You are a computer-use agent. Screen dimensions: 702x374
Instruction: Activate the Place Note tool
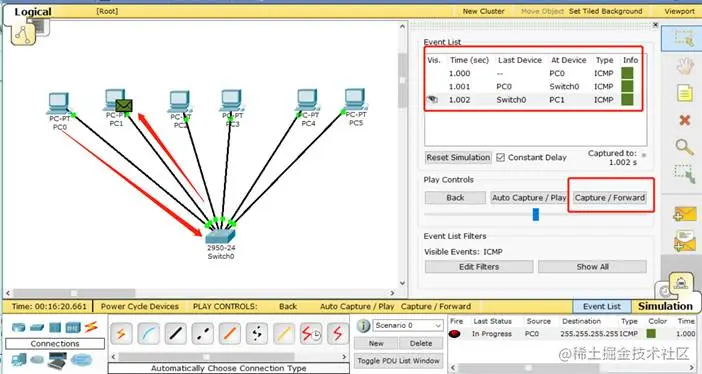click(x=685, y=94)
